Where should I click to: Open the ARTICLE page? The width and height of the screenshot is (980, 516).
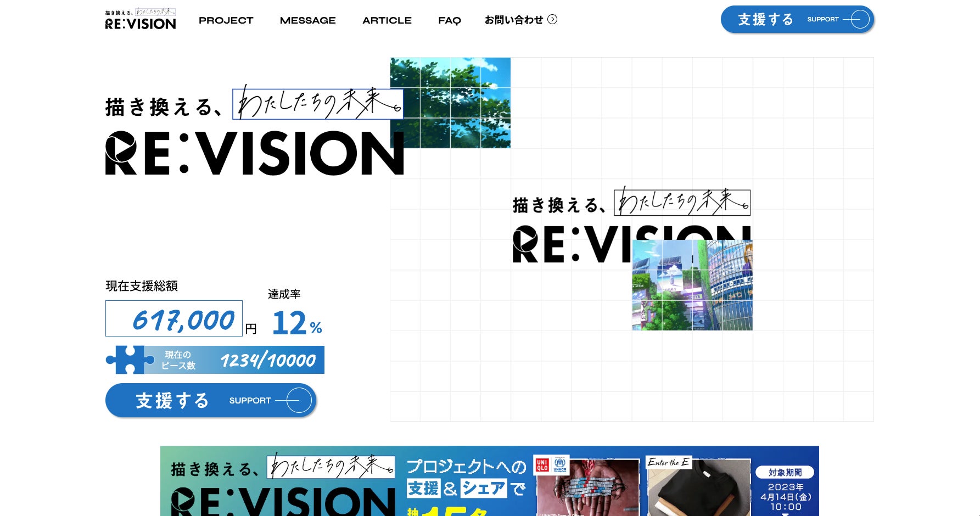387,20
